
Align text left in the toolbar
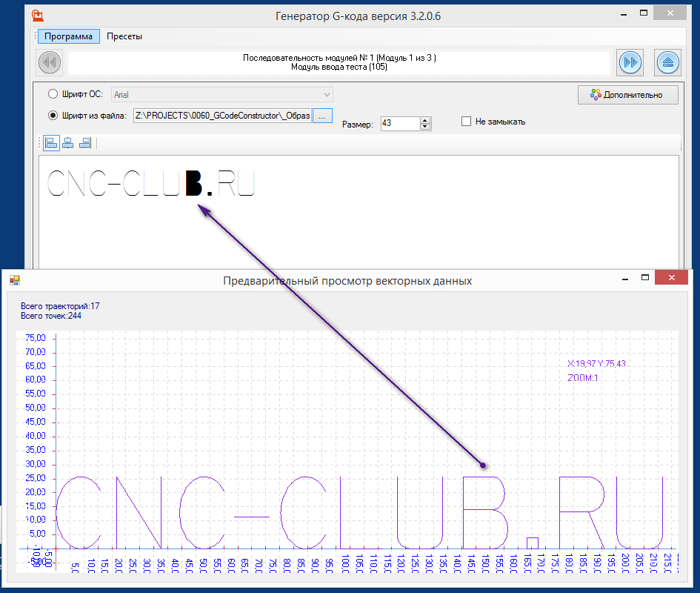(51, 143)
